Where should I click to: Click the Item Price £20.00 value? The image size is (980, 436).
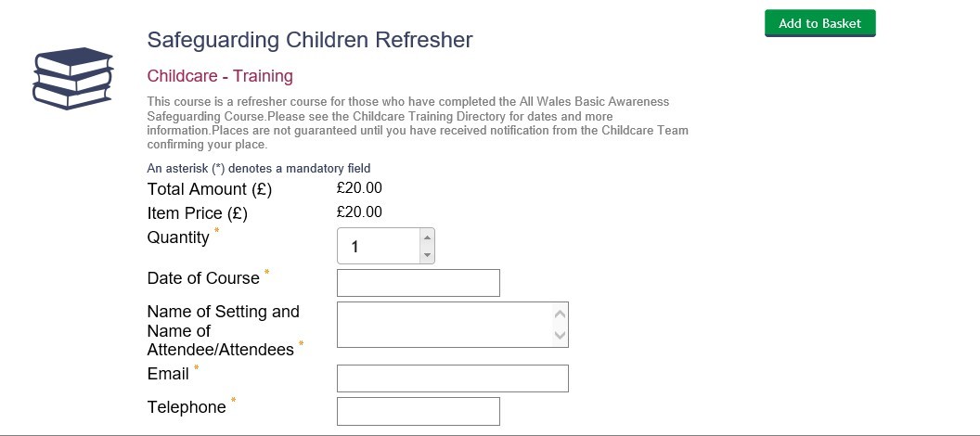click(x=359, y=212)
